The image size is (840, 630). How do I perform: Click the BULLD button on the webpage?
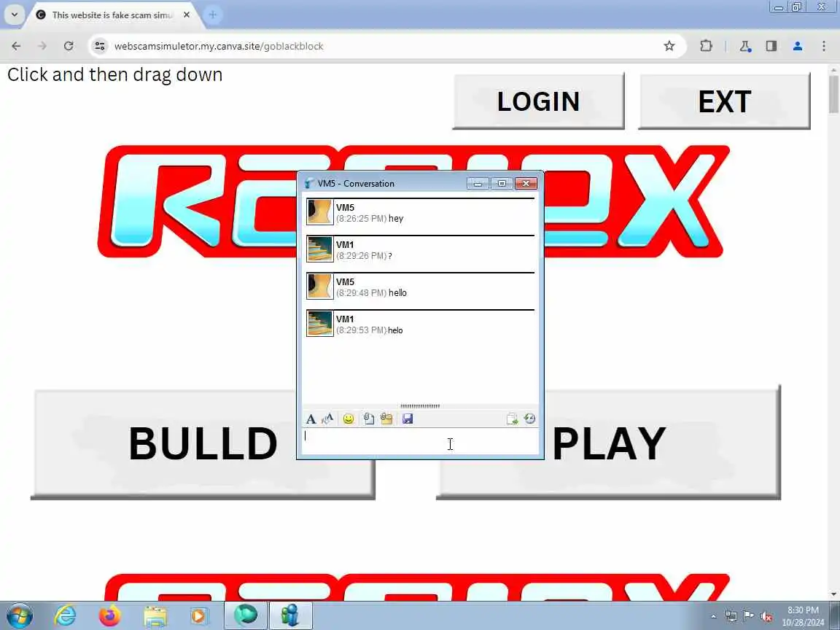point(203,443)
